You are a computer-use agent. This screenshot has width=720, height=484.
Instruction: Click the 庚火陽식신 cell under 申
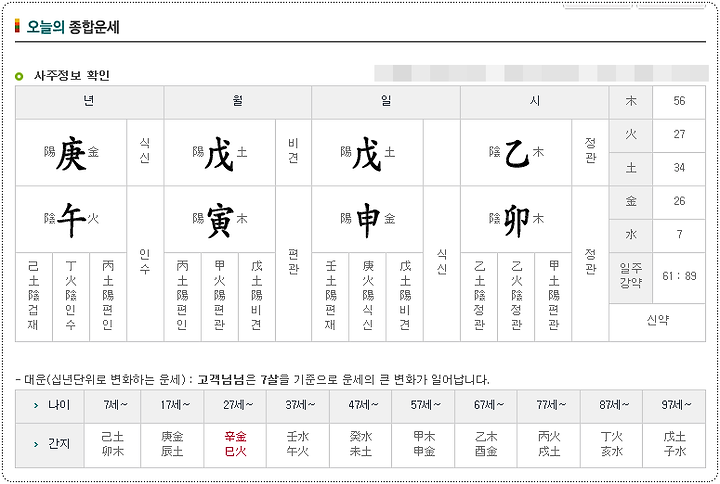pos(367,296)
